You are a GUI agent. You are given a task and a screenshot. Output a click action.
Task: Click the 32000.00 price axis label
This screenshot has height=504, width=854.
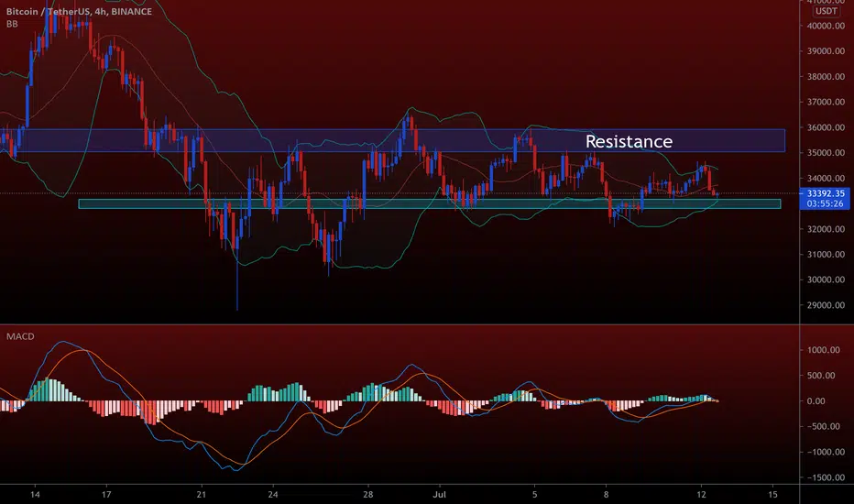point(826,229)
